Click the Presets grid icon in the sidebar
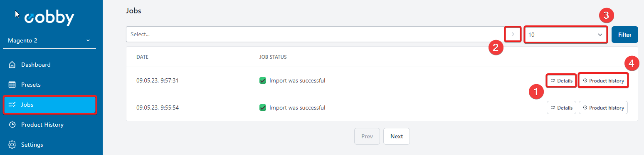This screenshot has height=155, width=644. coord(12,85)
